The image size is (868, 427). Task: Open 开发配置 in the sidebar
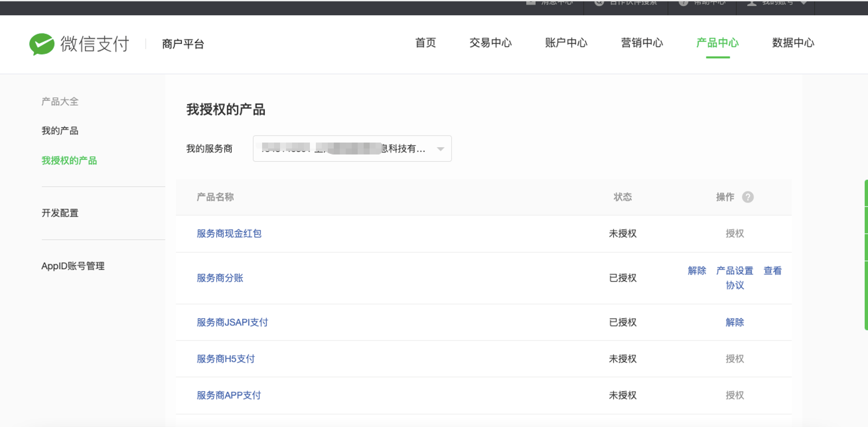click(x=60, y=213)
